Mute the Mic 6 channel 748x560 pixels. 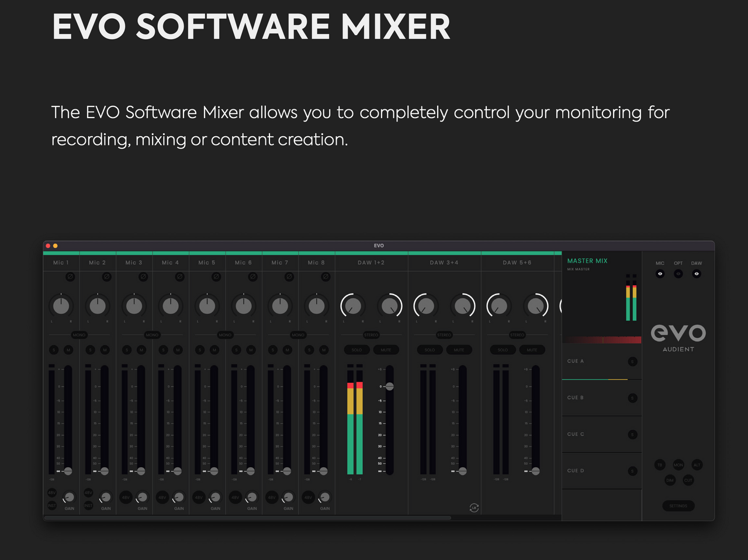click(251, 350)
